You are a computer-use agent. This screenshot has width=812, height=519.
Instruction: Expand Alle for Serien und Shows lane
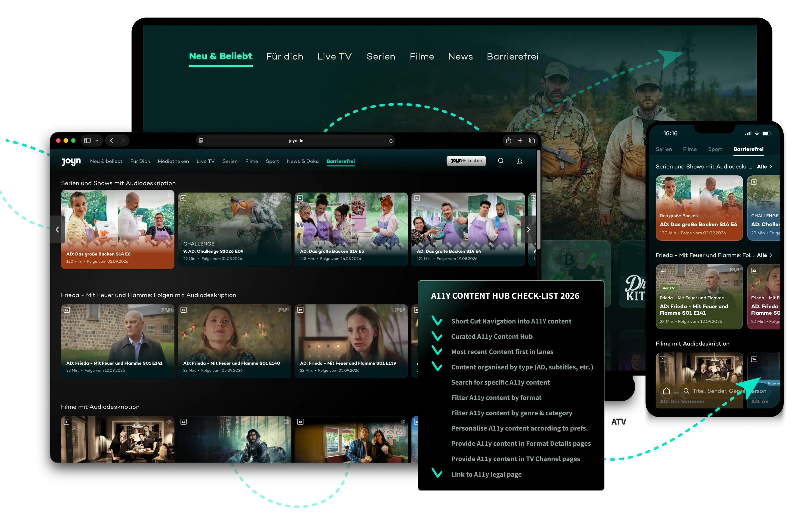point(764,167)
